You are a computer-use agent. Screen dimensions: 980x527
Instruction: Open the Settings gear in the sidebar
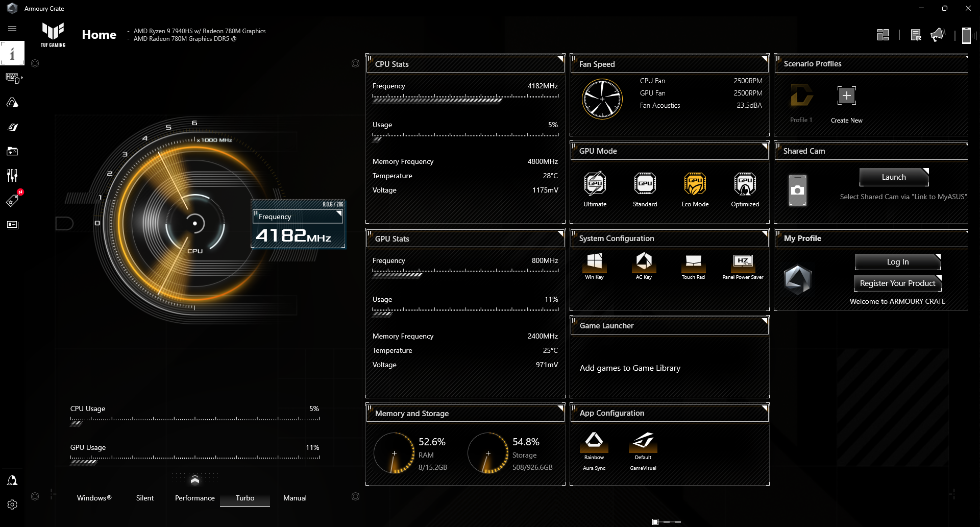pos(12,505)
